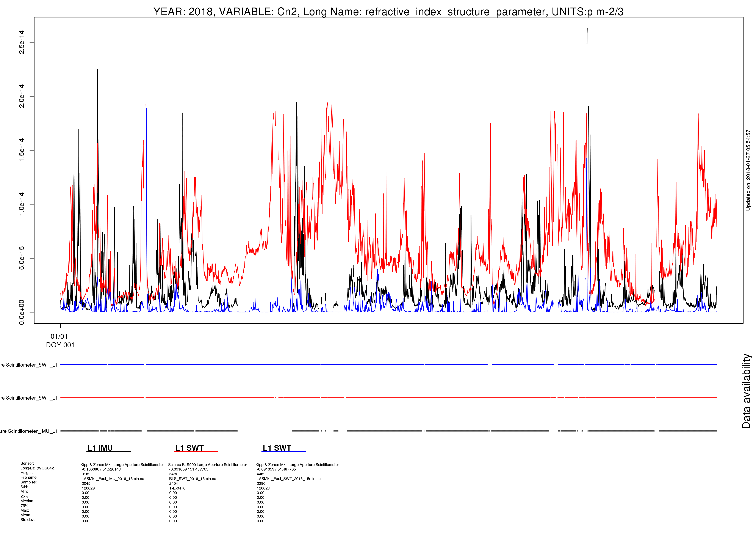The width and height of the screenshot is (756, 535).
Task: Click the y-axis tick label 2.0e-14
Action: pyautogui.click(x=21, y=96)
